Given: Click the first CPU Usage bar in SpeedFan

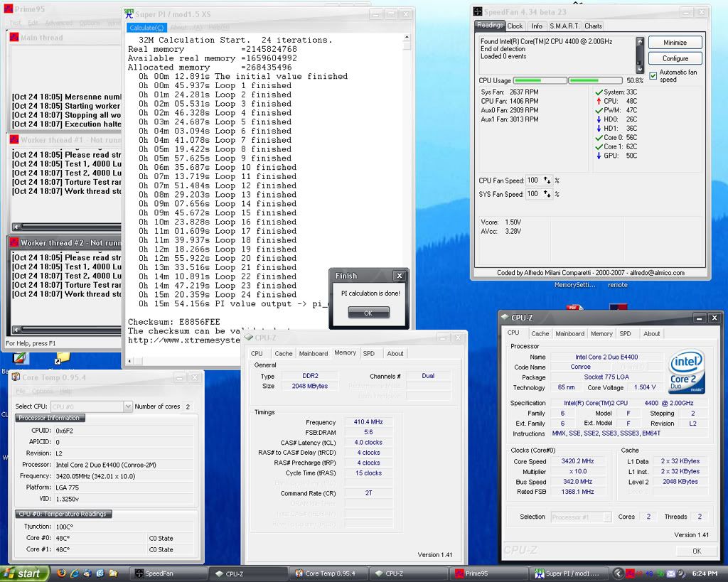Looking at the screenshot, I should [540, 81].
